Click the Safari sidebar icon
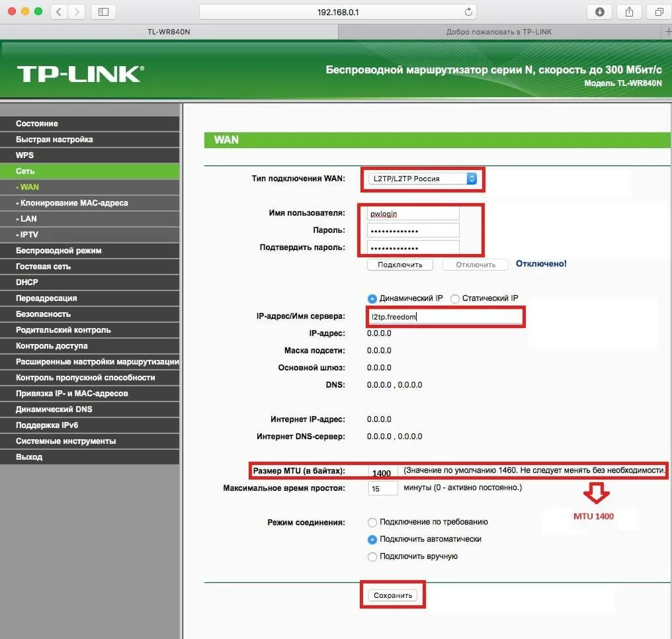The image size is (672, 639). coord(103,11)
